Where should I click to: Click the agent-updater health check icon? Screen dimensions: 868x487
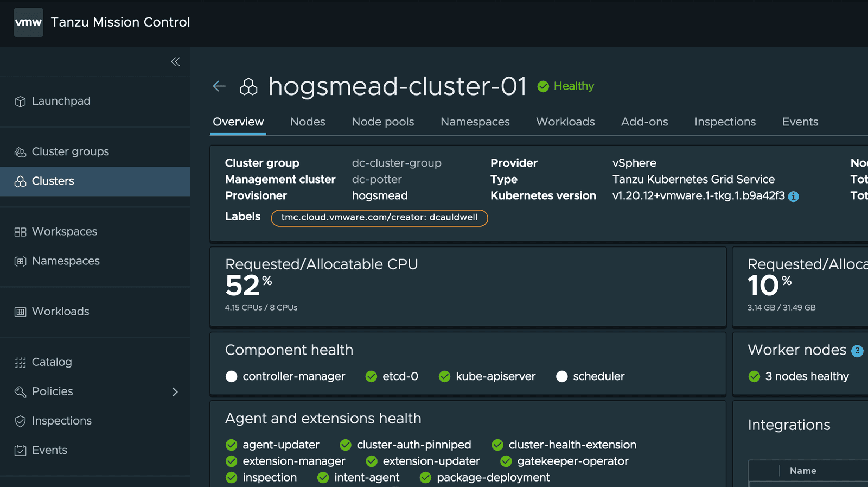(232, 445)
